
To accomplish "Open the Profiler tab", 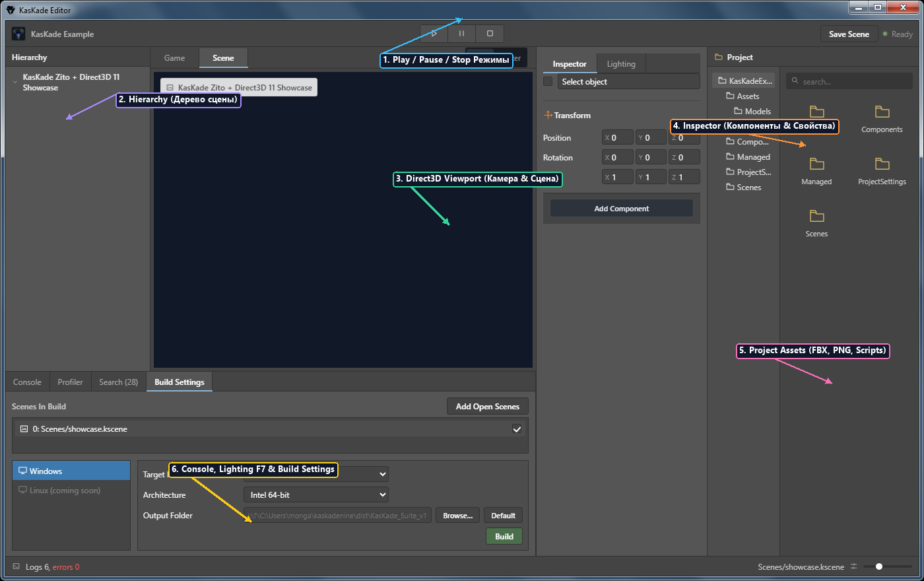I will pos(70,382).
